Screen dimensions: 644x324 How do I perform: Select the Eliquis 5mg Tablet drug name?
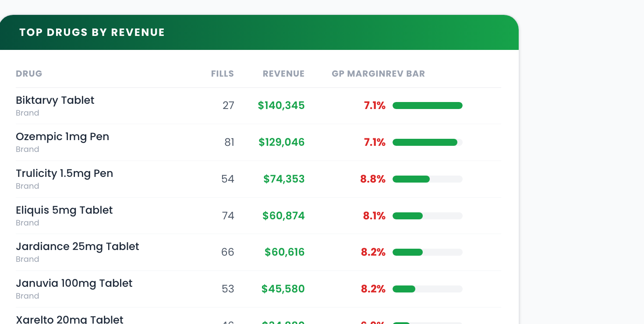coord(64,210)
